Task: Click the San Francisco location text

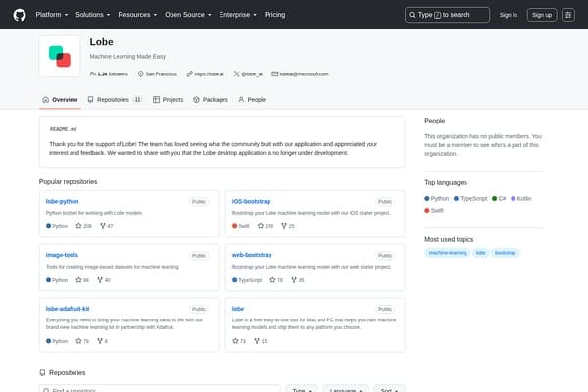Action: point(162,74)
